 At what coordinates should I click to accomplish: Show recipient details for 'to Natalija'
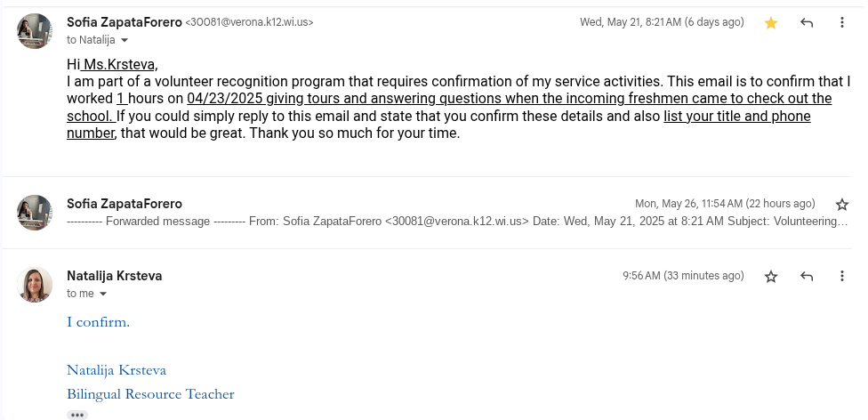point(125,40)
